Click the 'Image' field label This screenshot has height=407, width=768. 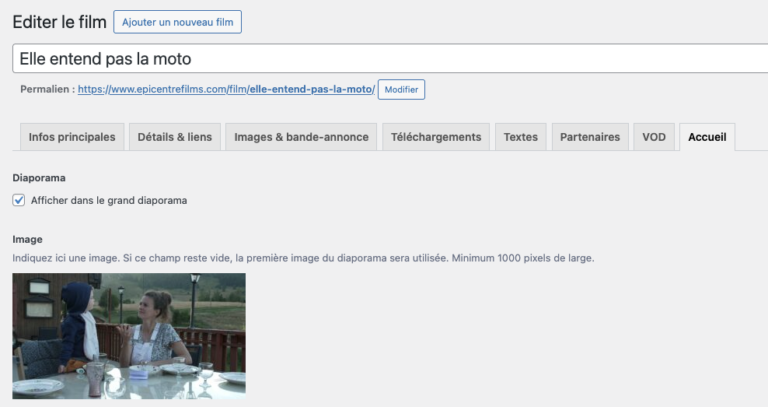[28, 240]
